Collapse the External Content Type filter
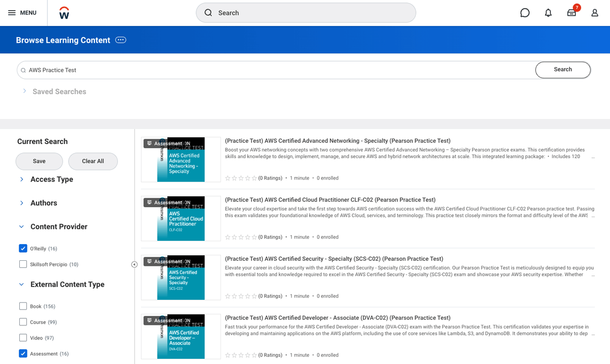 point(21,285)
